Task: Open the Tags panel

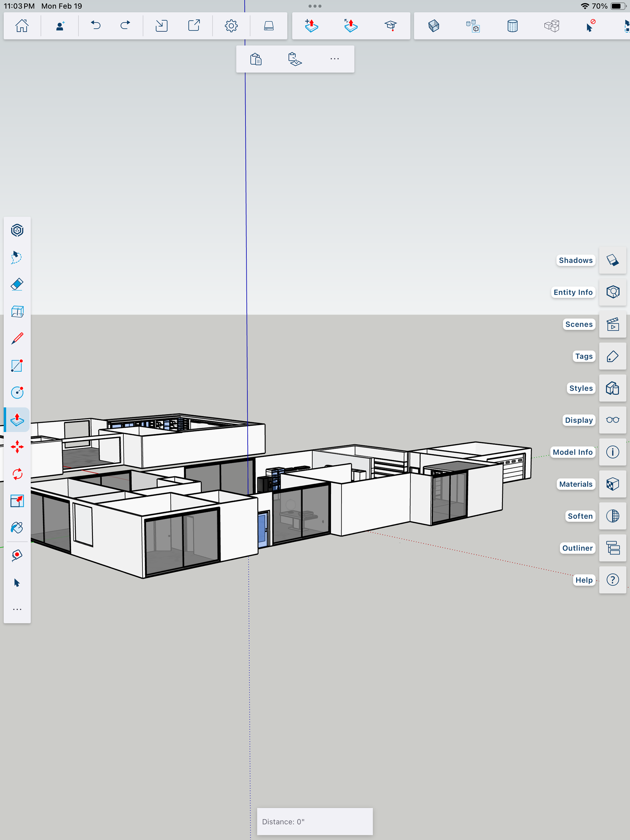Action: pyautogui.click(x=612, y=356)
